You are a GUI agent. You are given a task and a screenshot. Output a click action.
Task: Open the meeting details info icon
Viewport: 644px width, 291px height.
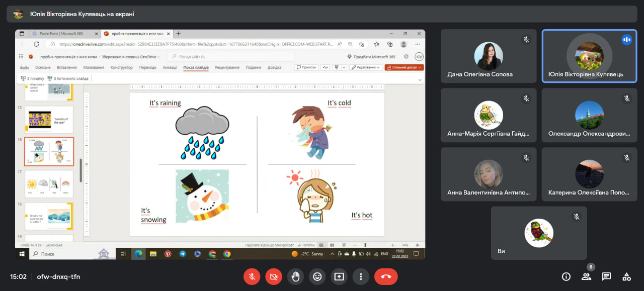(x=566, y=276)
